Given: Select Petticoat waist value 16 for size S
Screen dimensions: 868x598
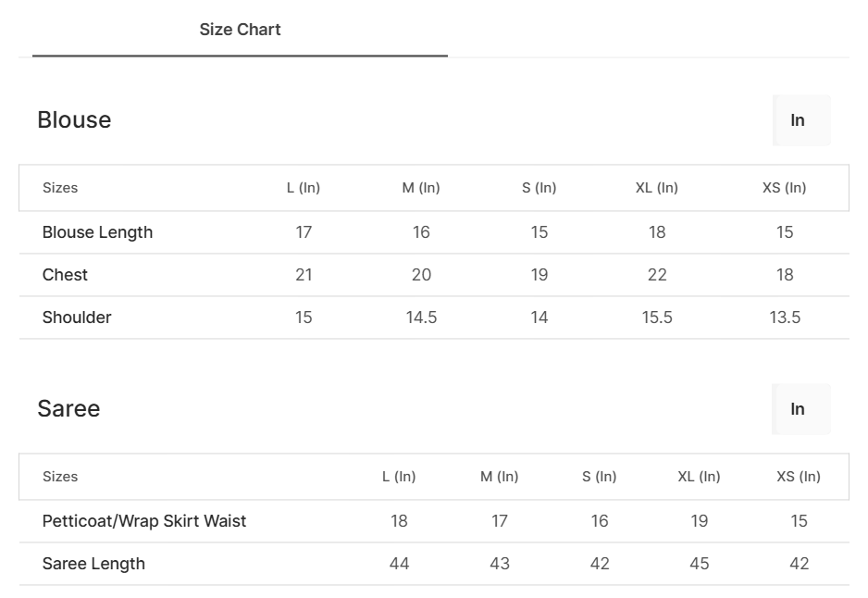Looking at the screenshot, I should [x=600, y=521].
